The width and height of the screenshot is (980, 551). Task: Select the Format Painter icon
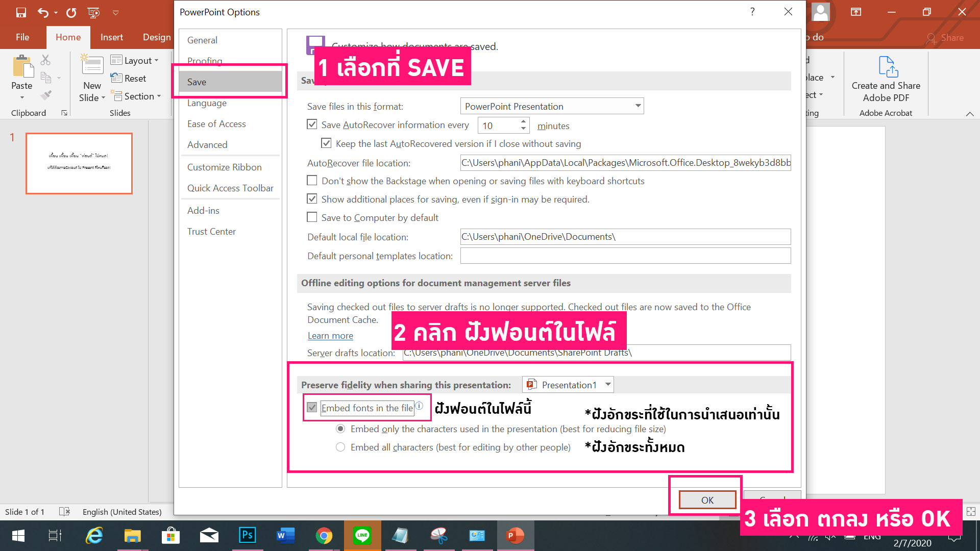pyautogui.click(x=46, y=94)
